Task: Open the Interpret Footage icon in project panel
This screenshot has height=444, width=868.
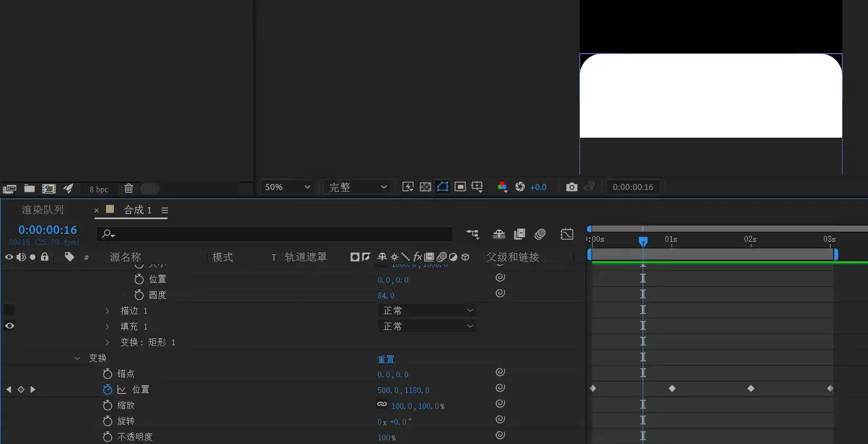Action: (9, 189)
